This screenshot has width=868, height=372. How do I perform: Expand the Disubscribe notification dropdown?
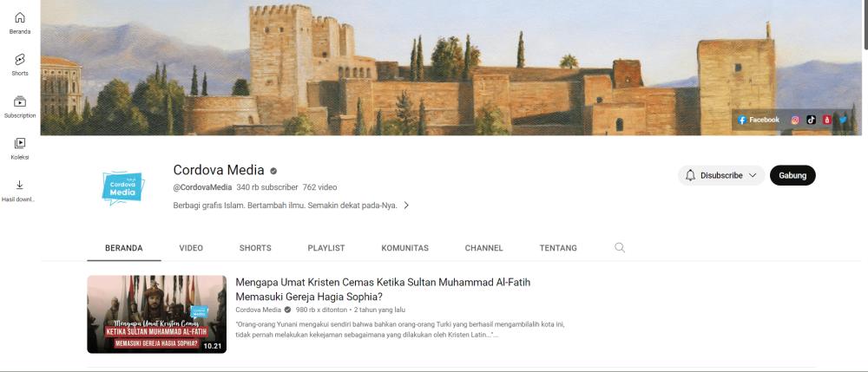(721, 175)
